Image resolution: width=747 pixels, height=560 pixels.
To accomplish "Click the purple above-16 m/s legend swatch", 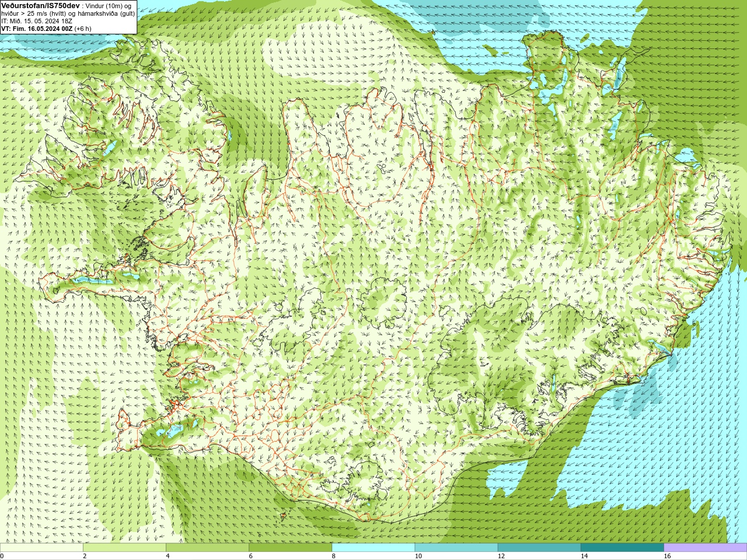I will 706,548.
